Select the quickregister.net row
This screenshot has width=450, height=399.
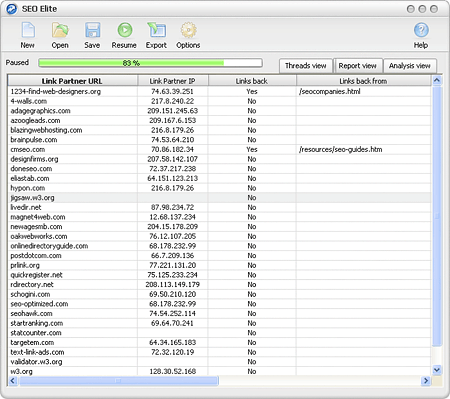pos(219,275)
